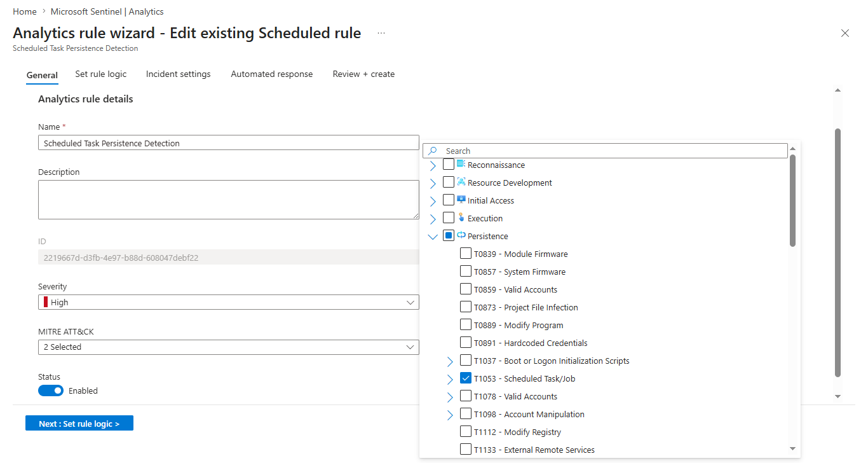Check T0889 Modify Program checkbox
Image resolution: width=868 pixels, height=463 pixels.
coord(466,325)
